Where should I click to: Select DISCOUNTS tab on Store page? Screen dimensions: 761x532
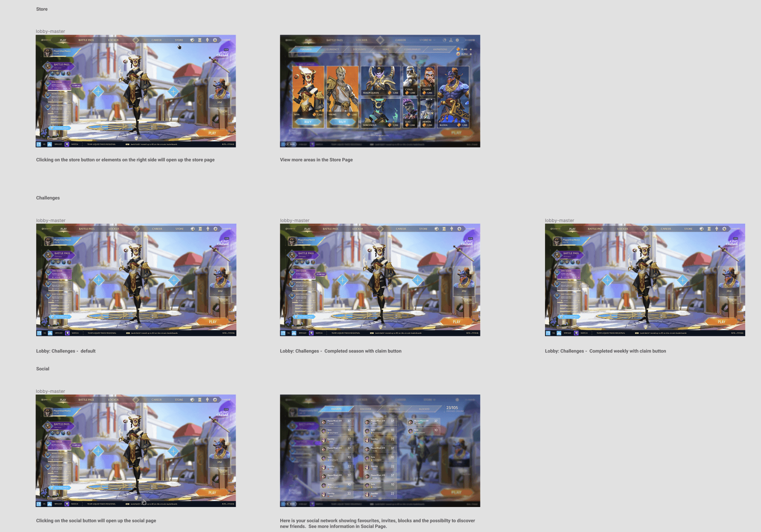click(x=359, y=49)
